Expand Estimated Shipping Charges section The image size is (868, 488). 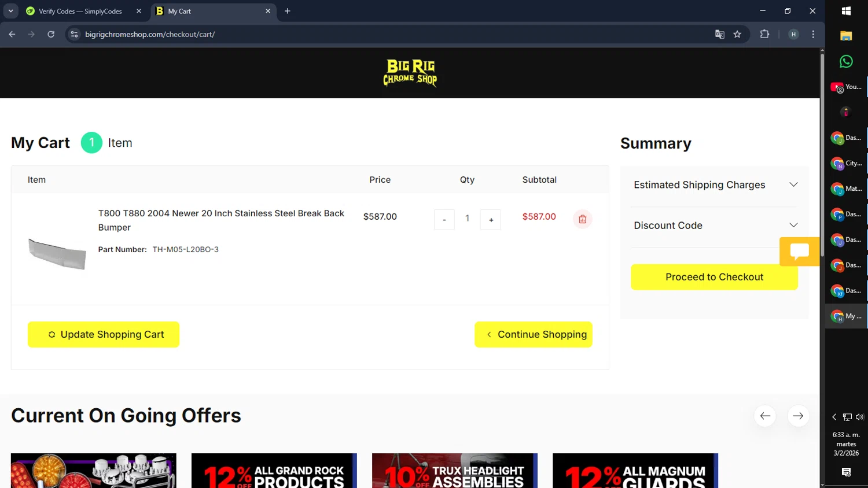point(716,185)
